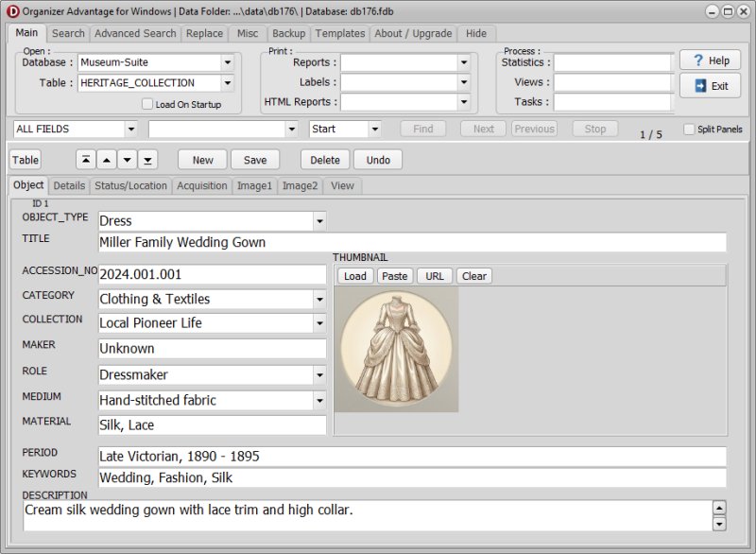This screenshot has width=756, height=554.
Task: Clear the thumbnail with Clear button
Action: click(x=474, y=276)
